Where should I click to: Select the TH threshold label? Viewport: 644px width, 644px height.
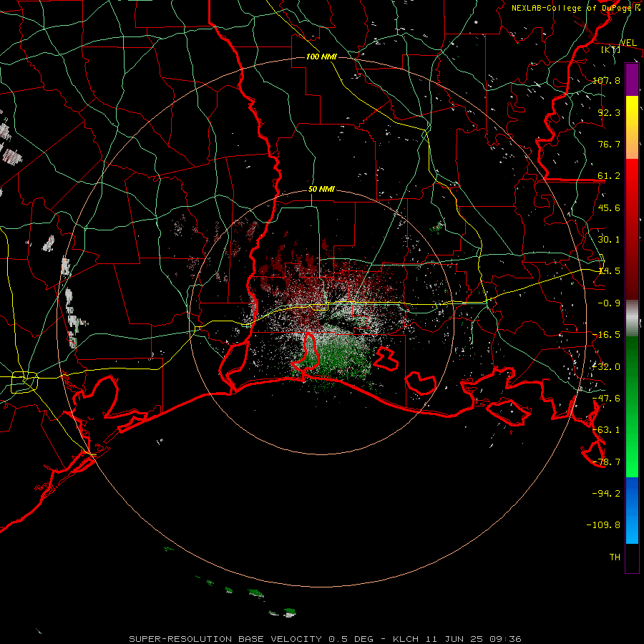click(x=615, y=557)
